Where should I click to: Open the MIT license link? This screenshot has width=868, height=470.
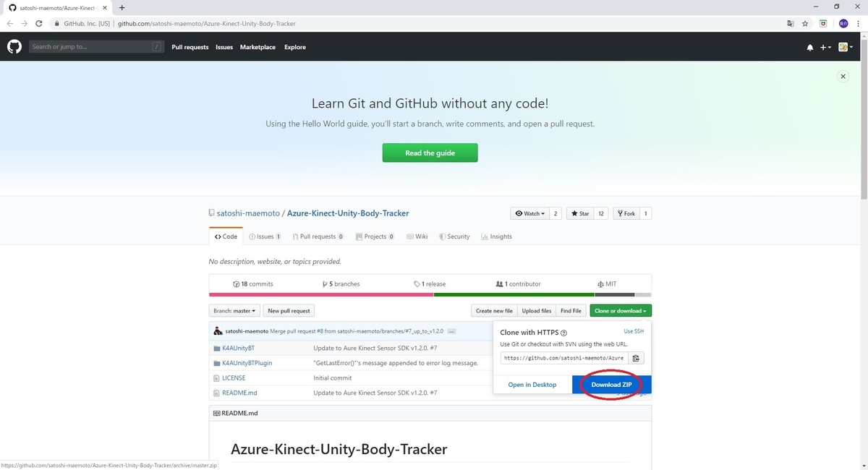(607, 284)
